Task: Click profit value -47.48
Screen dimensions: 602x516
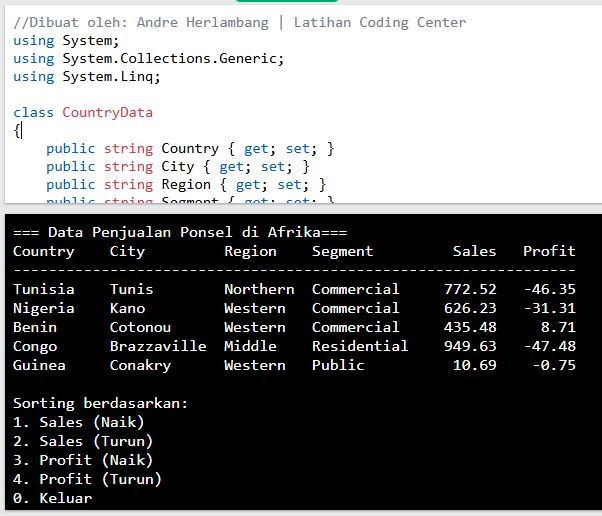Action: (x=550, y=346)
